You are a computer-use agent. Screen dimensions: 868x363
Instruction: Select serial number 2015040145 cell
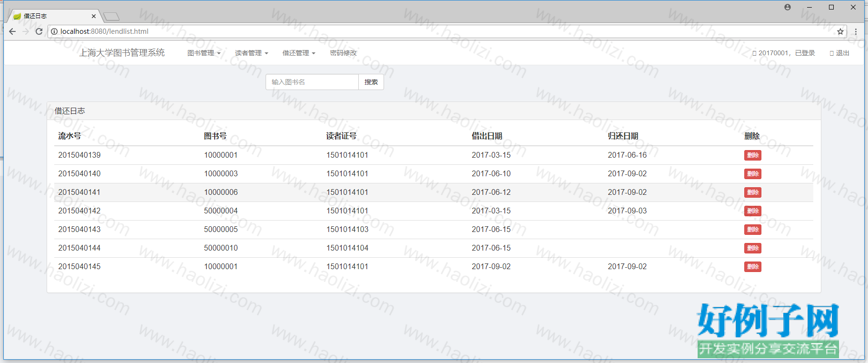tap(79, 266)
